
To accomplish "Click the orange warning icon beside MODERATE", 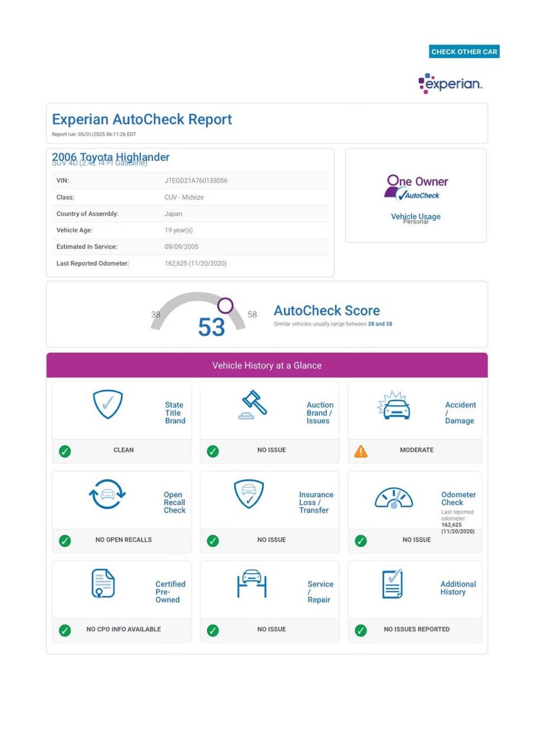I will 361,451.
